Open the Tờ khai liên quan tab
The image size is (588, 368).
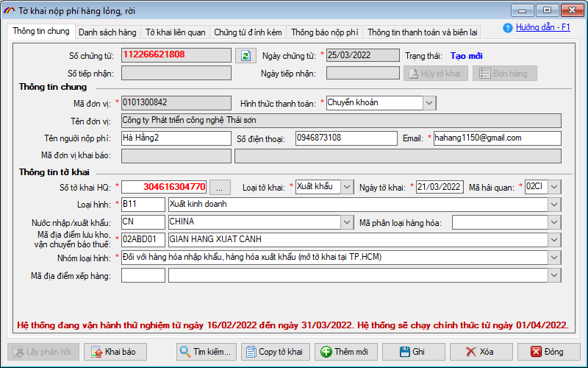tap(175, 32)
